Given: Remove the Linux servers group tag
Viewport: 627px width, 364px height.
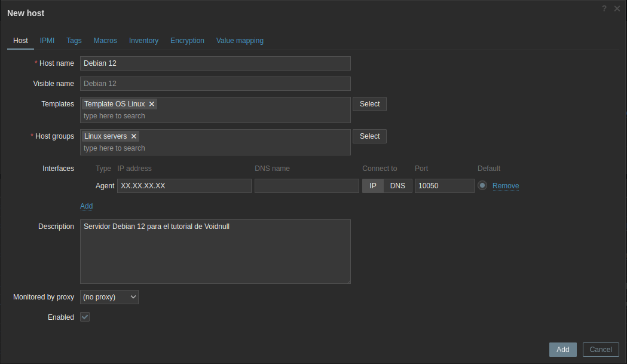Looking at the screenshot, I should [x=134, y=136].
